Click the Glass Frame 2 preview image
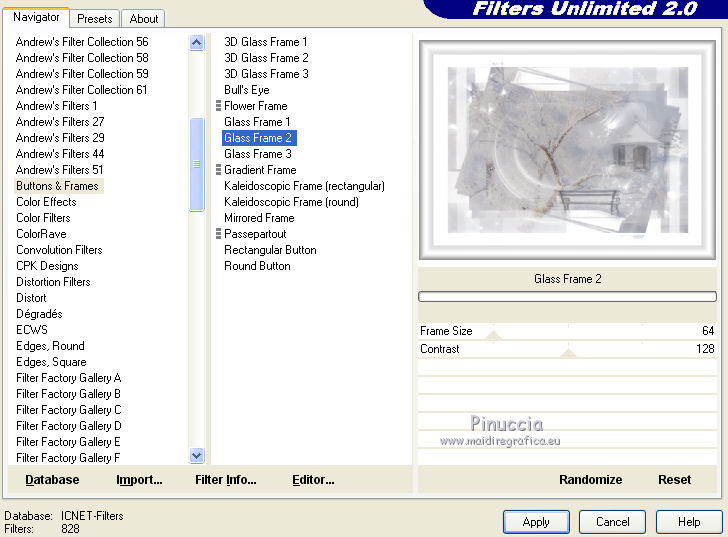 tap(567, 150)
